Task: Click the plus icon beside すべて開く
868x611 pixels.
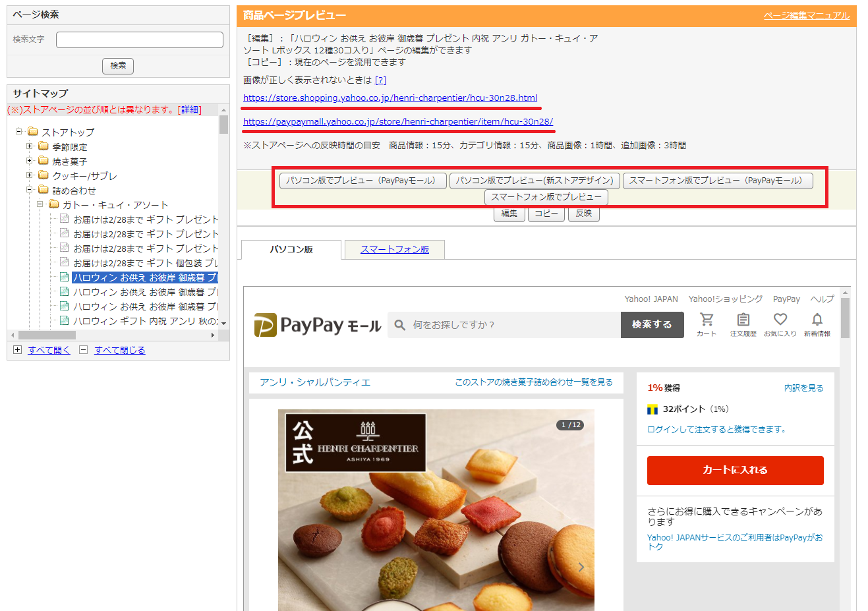Action: tap(17, 350)
